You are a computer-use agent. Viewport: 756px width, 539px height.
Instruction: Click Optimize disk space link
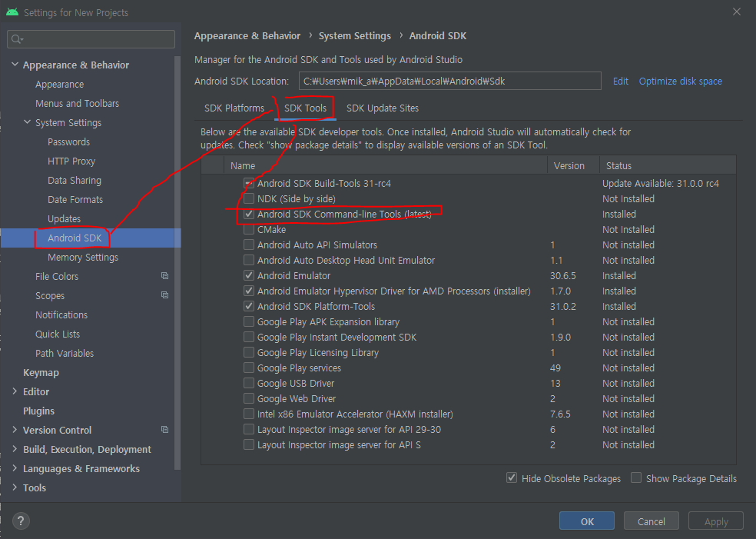click(680, 81)
